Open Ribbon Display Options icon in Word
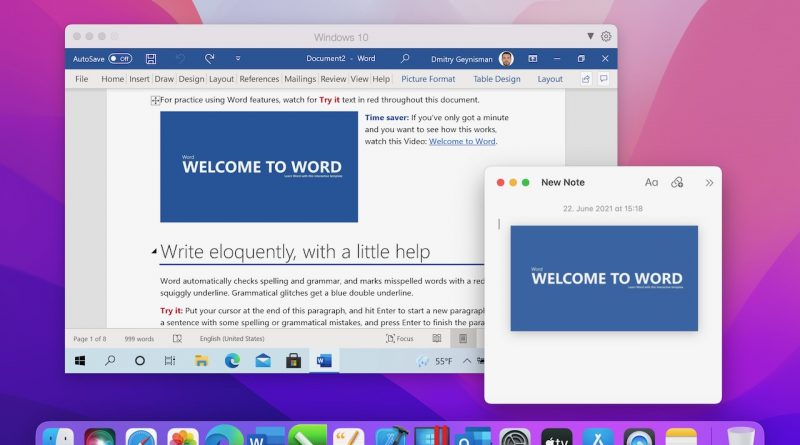The image size is (800, 445). [533, 59]
